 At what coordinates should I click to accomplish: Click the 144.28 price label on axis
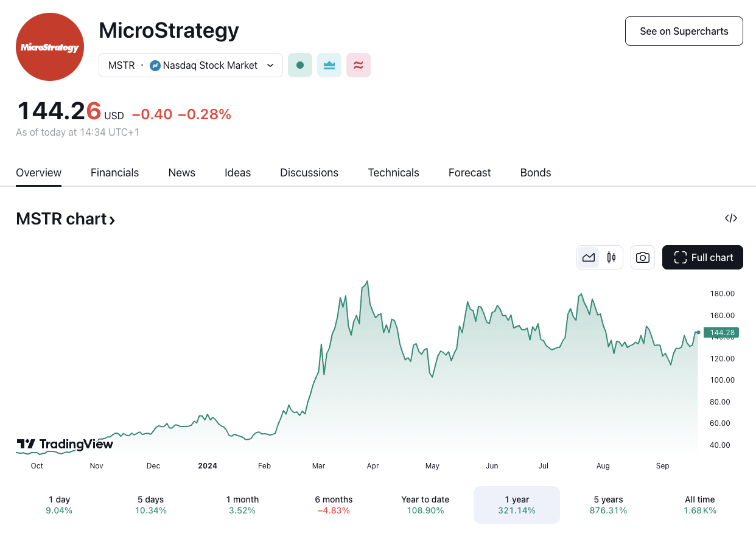[x=721, y=332]
